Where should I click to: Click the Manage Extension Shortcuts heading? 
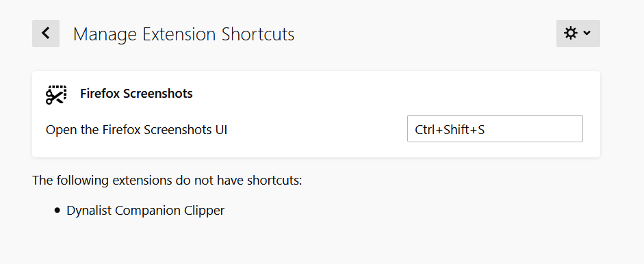point(183,34)
